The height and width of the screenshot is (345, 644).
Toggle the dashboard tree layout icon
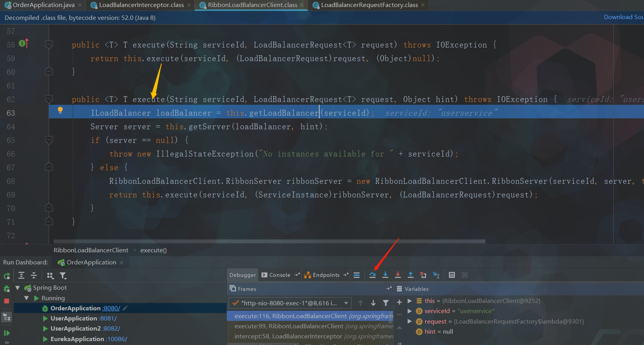(x=7, y=317)
